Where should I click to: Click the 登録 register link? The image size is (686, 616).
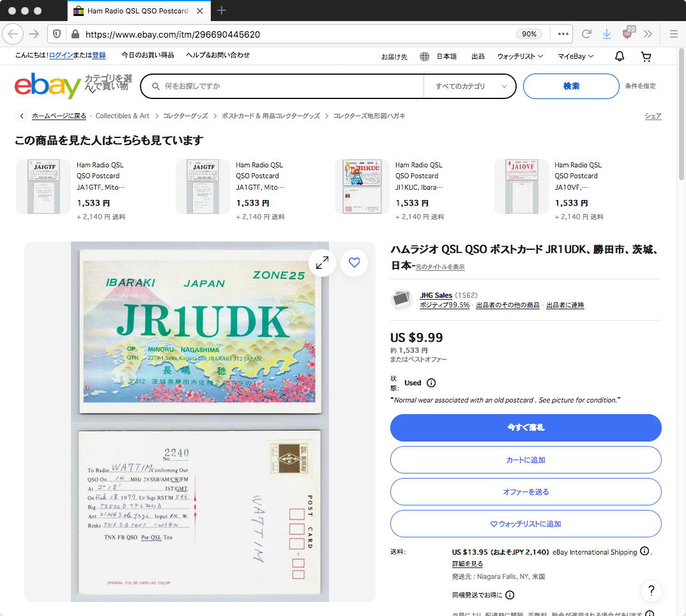99,55
